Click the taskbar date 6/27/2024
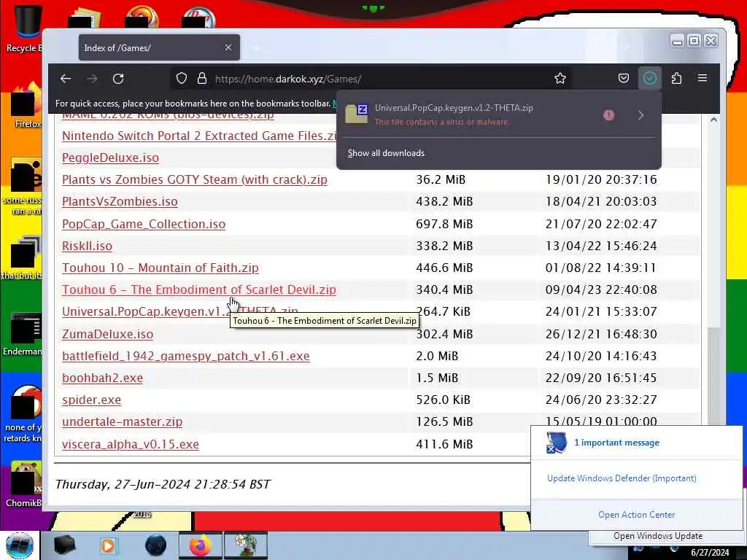Viewport: 747px width, 560px height. (x=710, y=553)
